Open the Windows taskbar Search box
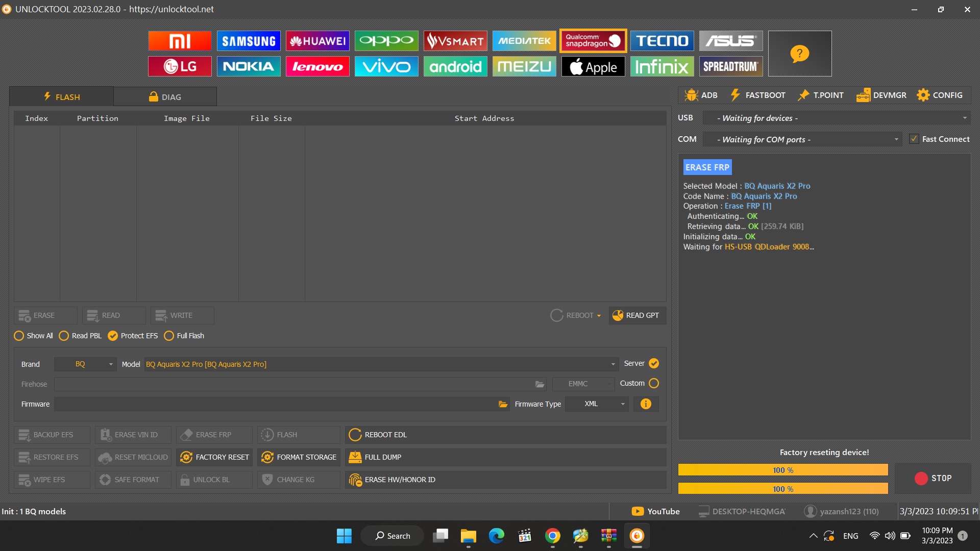 (x=392, y=536)
